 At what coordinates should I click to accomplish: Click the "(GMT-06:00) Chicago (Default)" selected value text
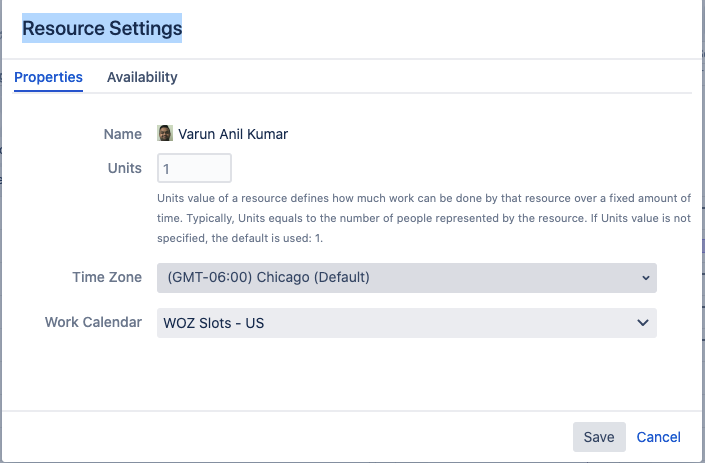point(270,277)
